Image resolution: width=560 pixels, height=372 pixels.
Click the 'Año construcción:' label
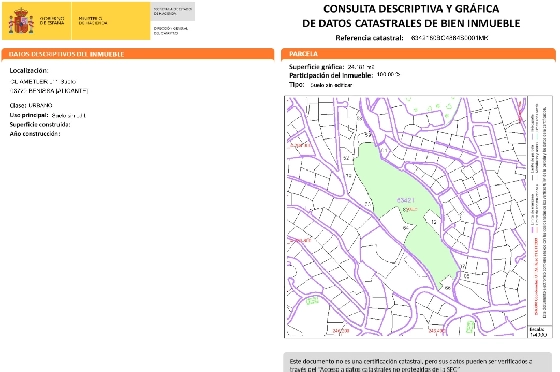coord(35,134)
